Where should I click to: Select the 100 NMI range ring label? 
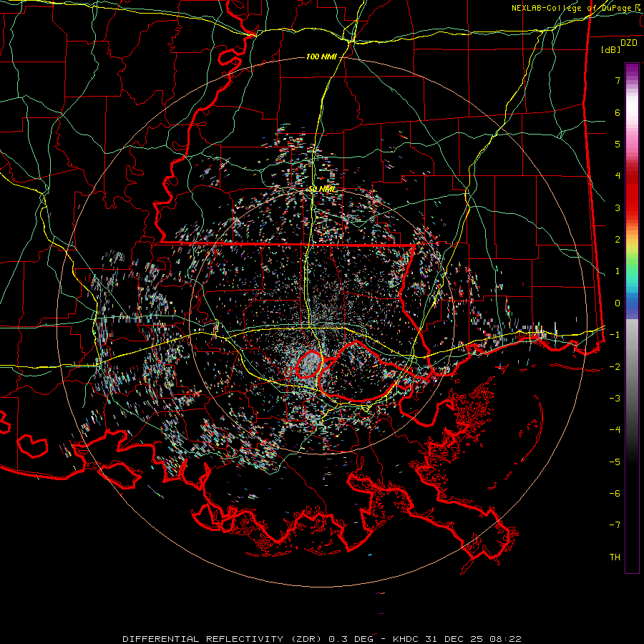click(321, 57)
